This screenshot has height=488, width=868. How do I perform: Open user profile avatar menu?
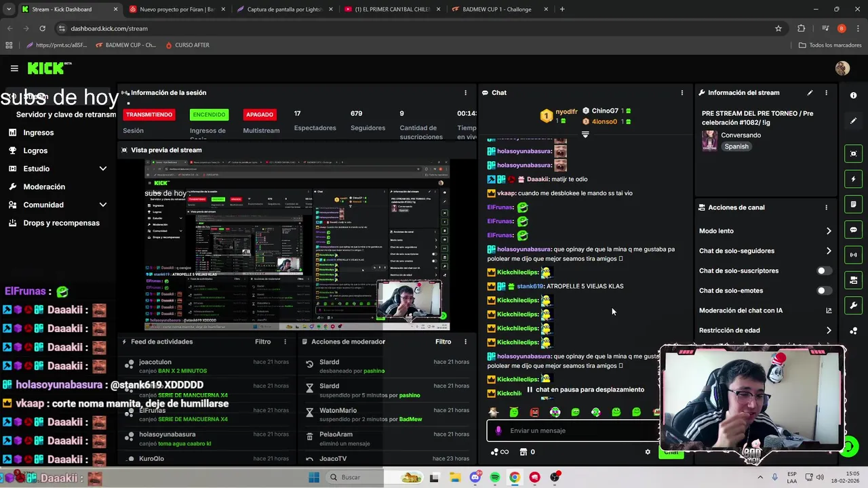pos(842,68)
